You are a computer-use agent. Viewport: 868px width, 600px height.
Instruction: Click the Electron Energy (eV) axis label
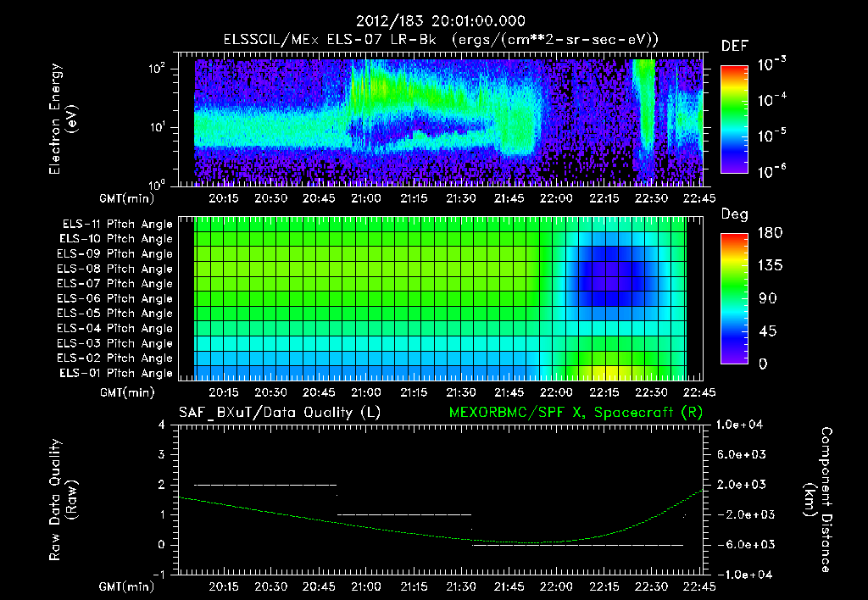click(63, 119)
